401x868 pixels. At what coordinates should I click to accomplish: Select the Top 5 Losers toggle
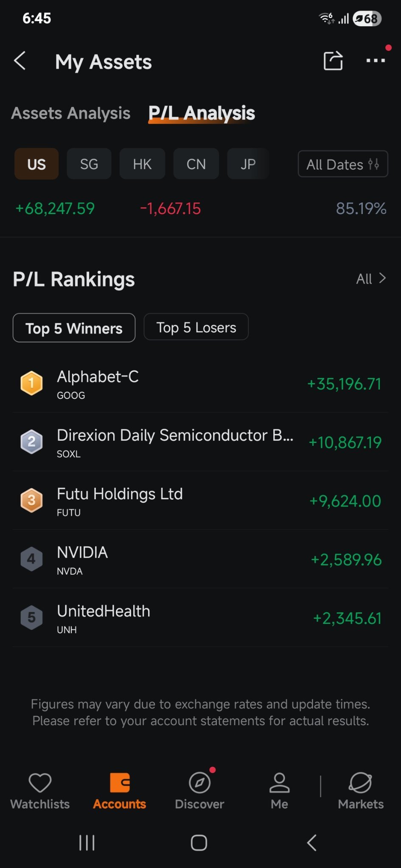pos(196,327)
